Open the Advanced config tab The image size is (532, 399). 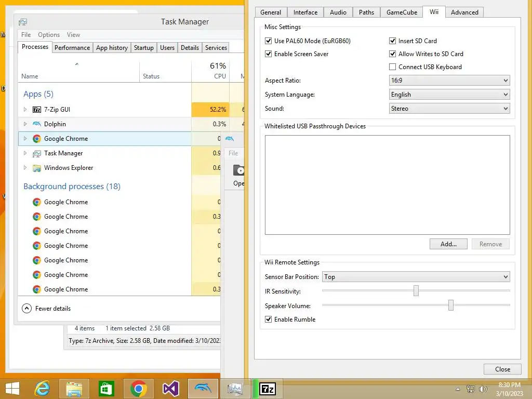click(x=464, y=12)
